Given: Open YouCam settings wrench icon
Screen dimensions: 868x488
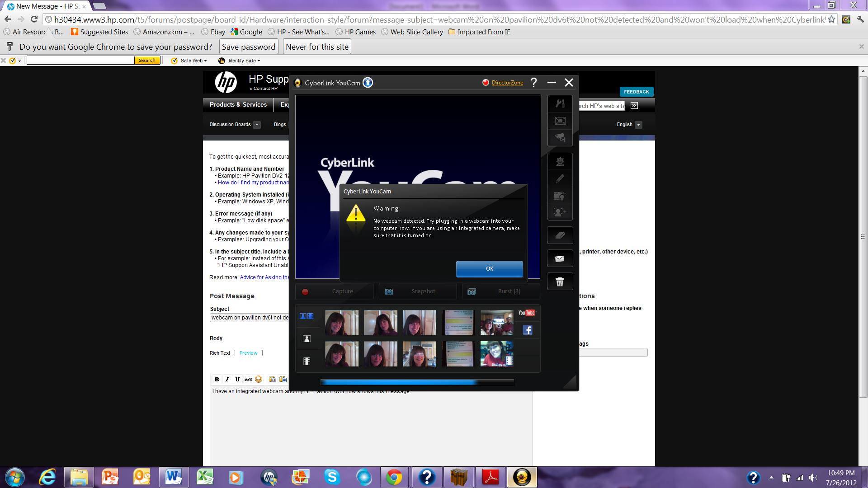Looking at the screenshot, I should coord(560,103).
